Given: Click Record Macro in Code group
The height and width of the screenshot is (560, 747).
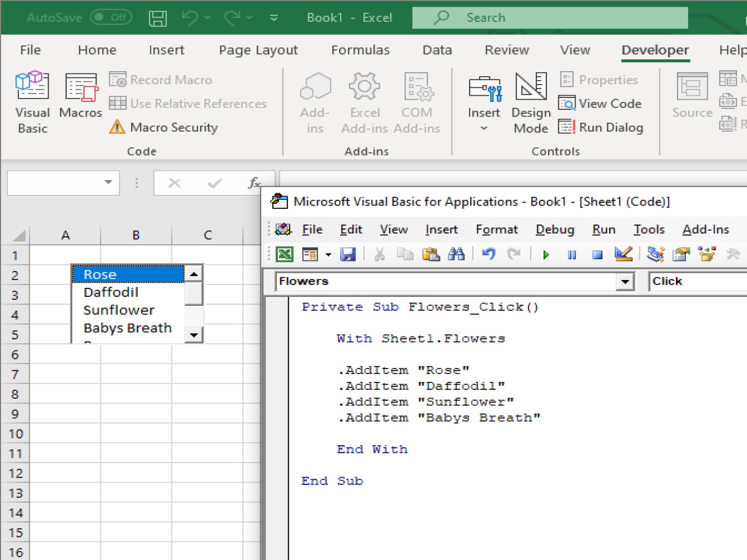Looking at the screenshot, I should click(x=161, y=80).
